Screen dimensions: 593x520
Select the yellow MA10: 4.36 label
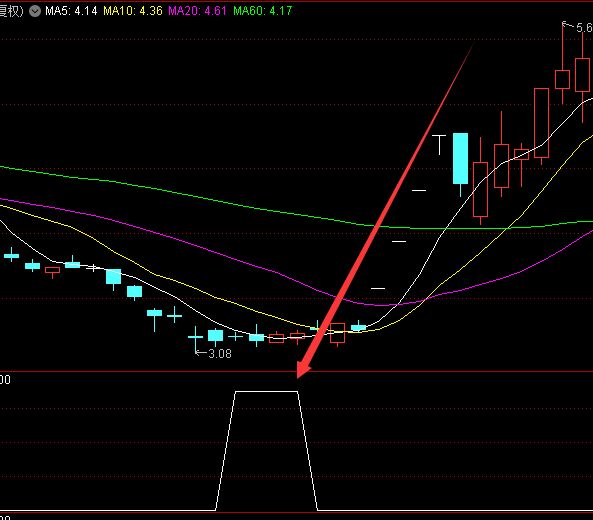tap(133, 11)
